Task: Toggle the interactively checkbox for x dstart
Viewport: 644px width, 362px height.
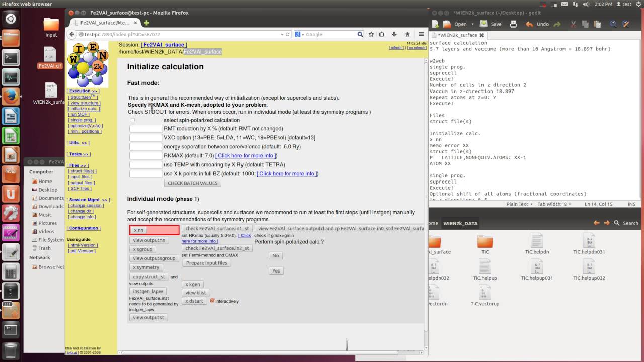Action: (212, 301)
